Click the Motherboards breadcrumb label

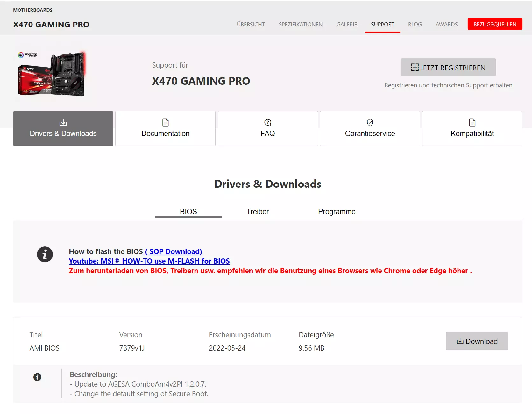coord(33,10)
